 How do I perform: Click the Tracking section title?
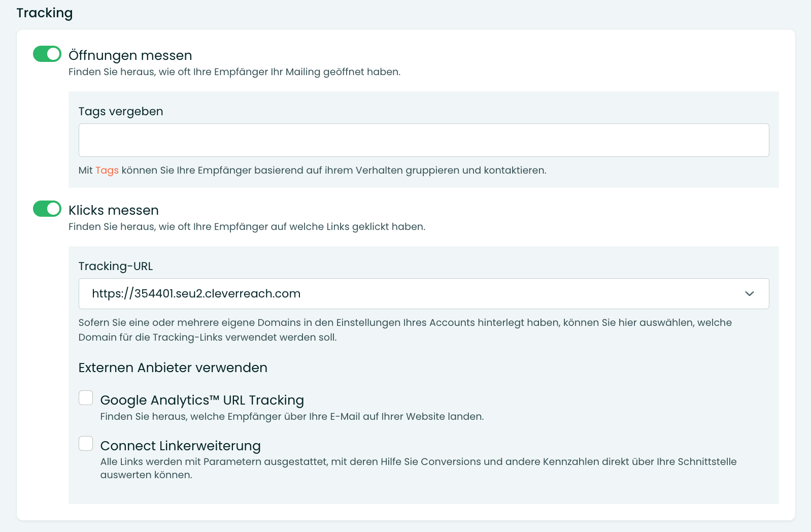click(x=45, y=13)
